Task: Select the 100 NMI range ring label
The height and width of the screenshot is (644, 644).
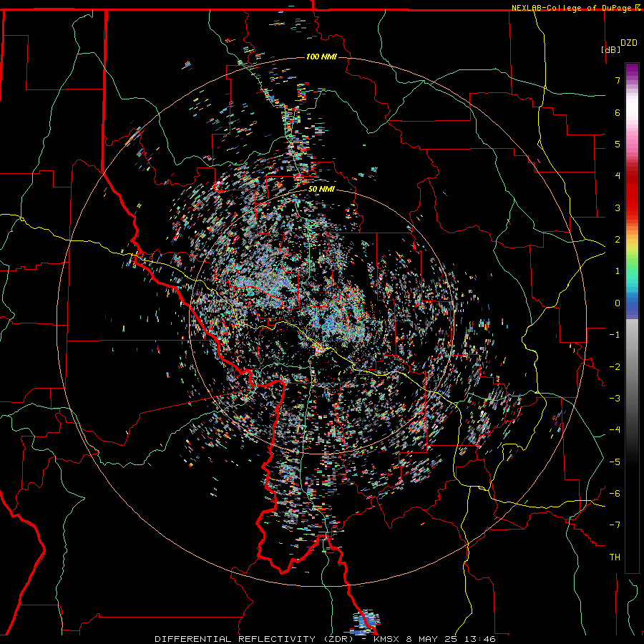Action: pos(321,57)
